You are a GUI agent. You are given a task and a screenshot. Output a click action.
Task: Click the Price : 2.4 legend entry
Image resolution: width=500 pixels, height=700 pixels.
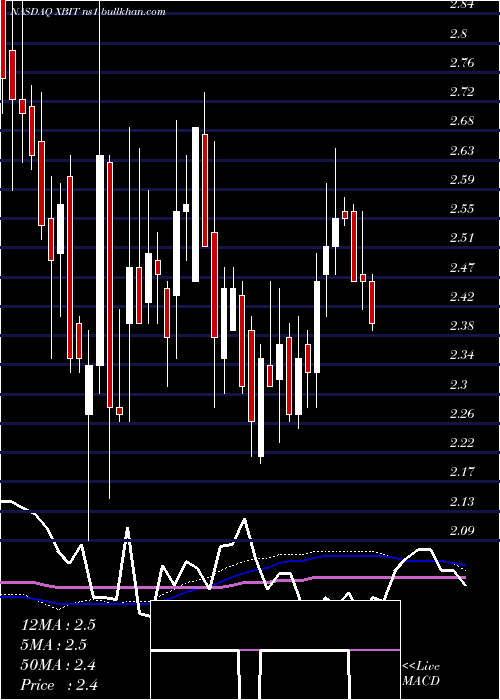click(x=58, y=685)
